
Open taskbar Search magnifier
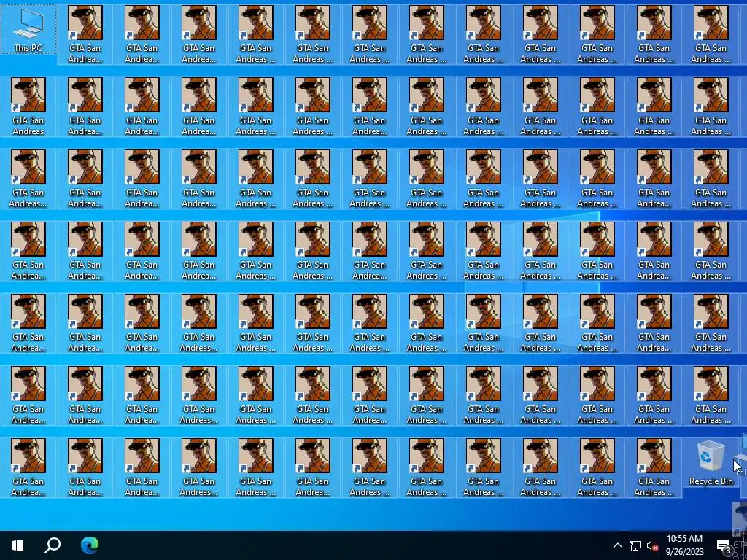pyautogui.click(x=53, y=545)
